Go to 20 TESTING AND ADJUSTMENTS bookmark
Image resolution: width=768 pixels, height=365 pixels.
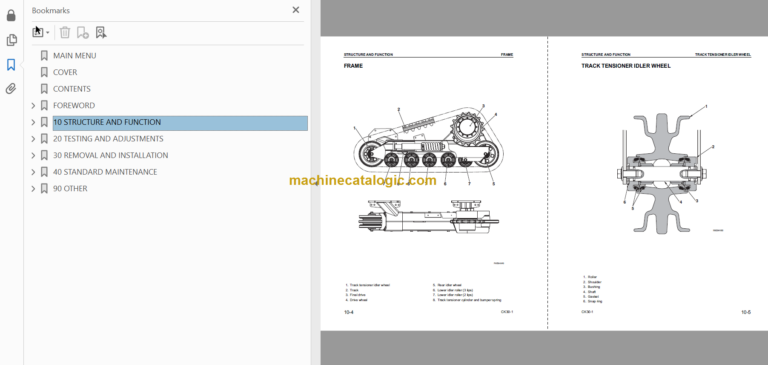108,139
